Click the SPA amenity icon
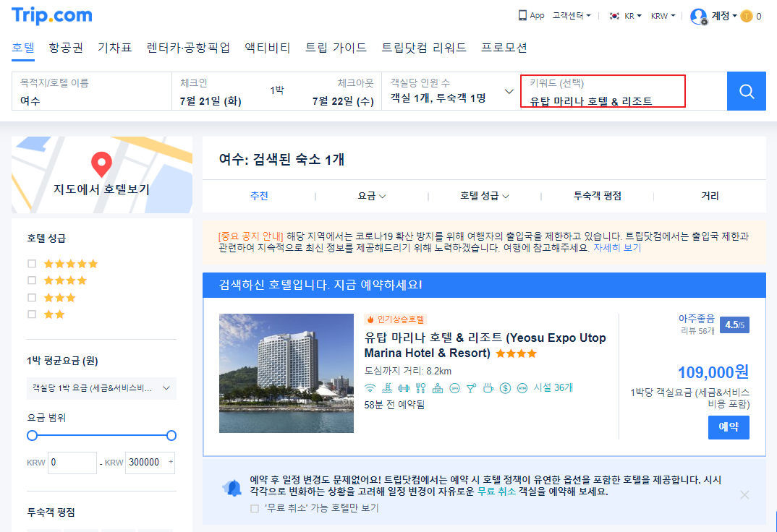This screenshot has height=532, width=777. pyautogui.click(x=454, y=388)
